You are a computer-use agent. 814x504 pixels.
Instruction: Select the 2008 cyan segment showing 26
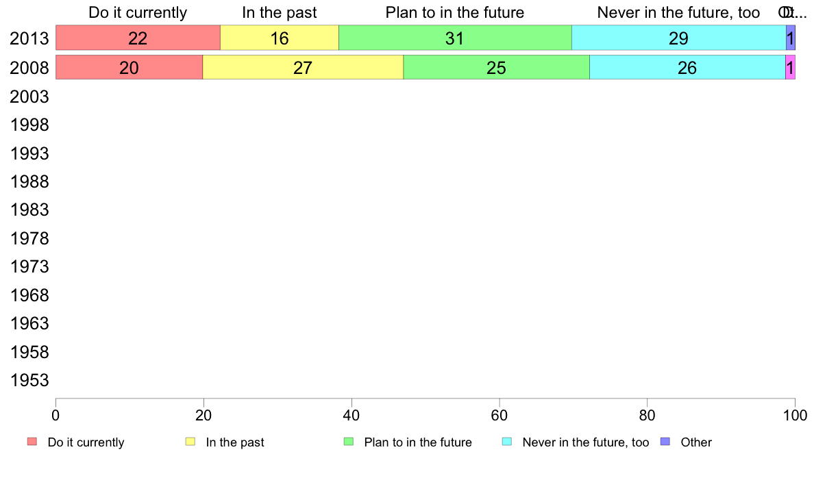coord(687,68)
